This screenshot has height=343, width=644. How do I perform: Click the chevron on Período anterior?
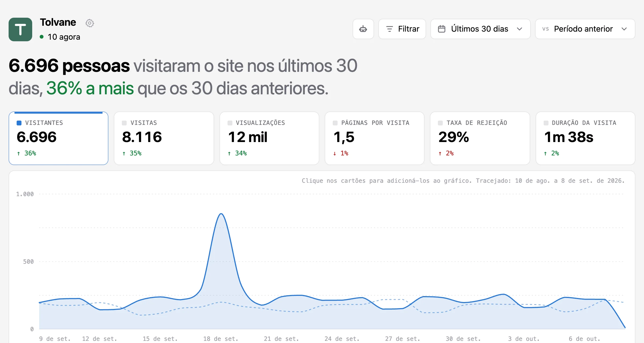[x=624, y=29]
